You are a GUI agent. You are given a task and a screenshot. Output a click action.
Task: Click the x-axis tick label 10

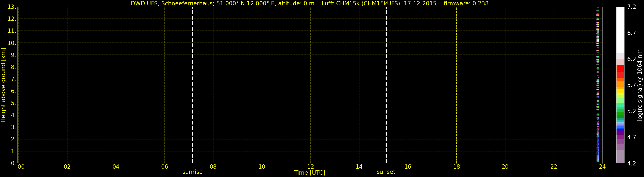[262, 167]
